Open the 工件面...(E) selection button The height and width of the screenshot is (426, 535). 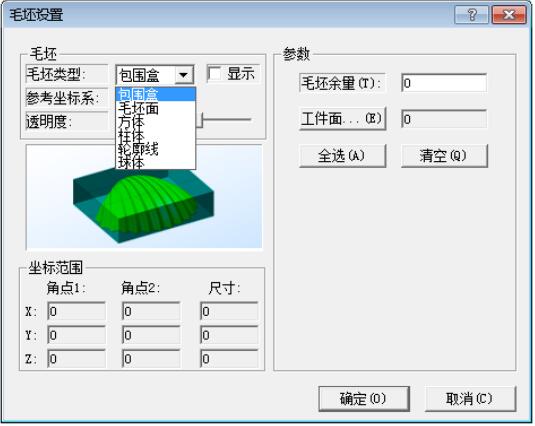coord(343,119)
